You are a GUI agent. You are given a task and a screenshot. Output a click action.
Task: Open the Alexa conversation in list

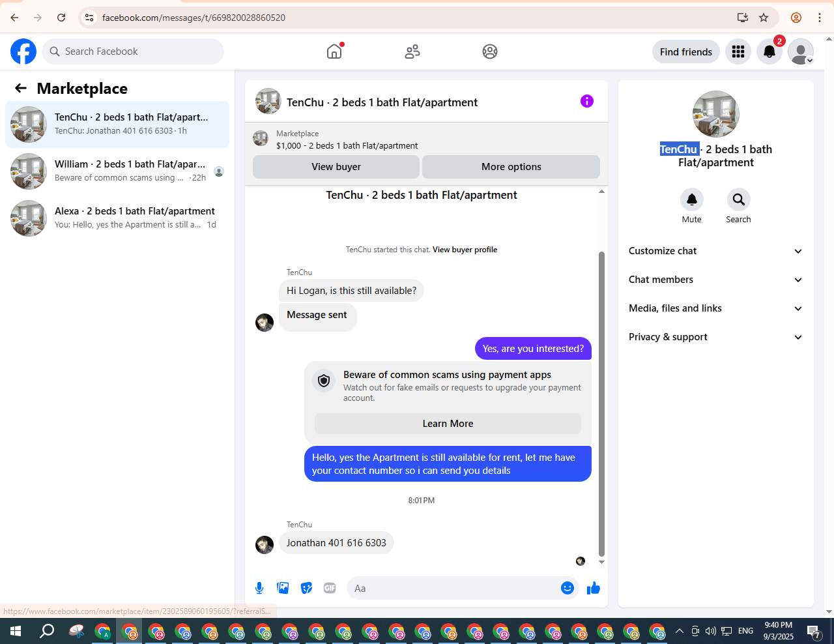tap(117, 218)
